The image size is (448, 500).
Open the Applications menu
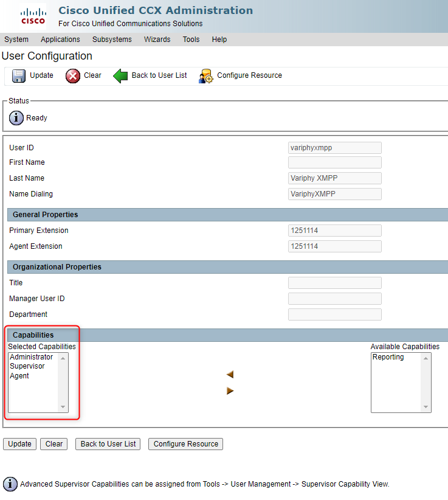click(60, 40)
